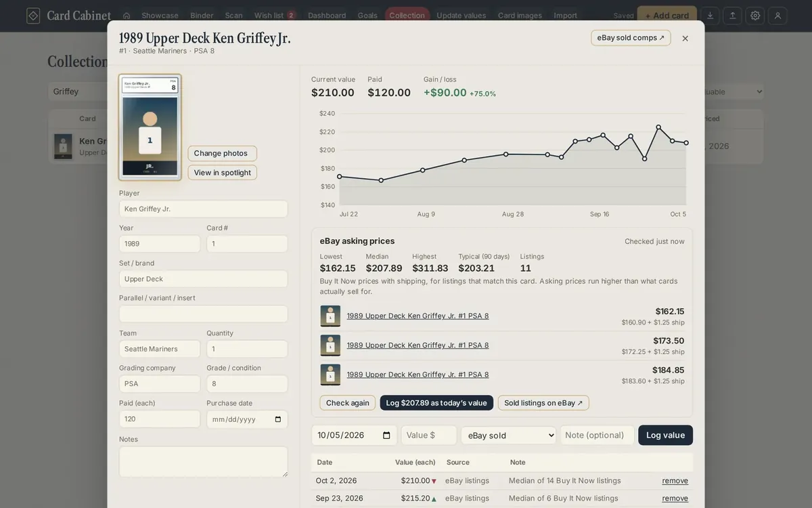Click the first chart data point at Jul 22

click(x=339, y=177)
